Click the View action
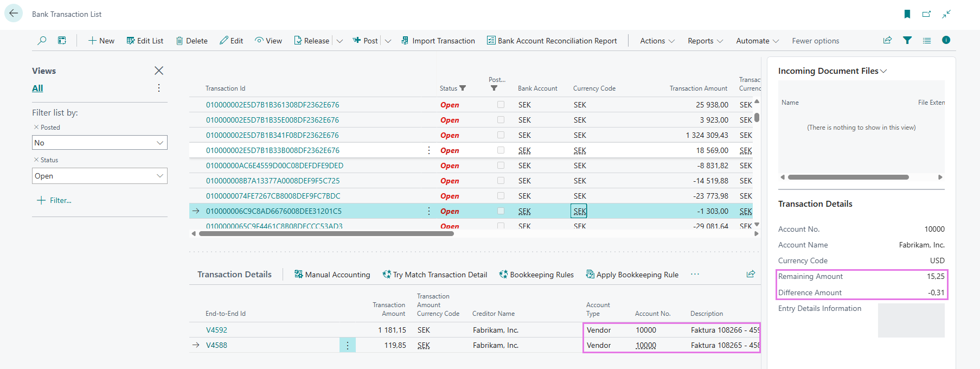 click(x=268, y=41)
